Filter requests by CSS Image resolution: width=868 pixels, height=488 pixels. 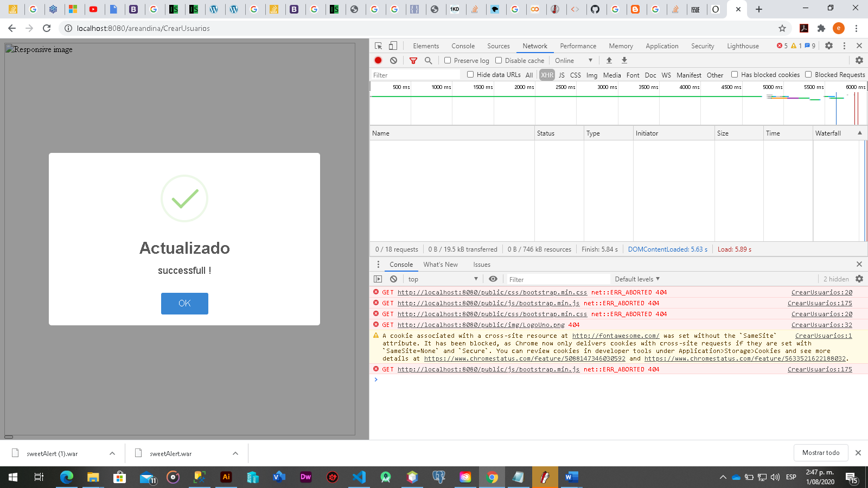click(576, 75)
